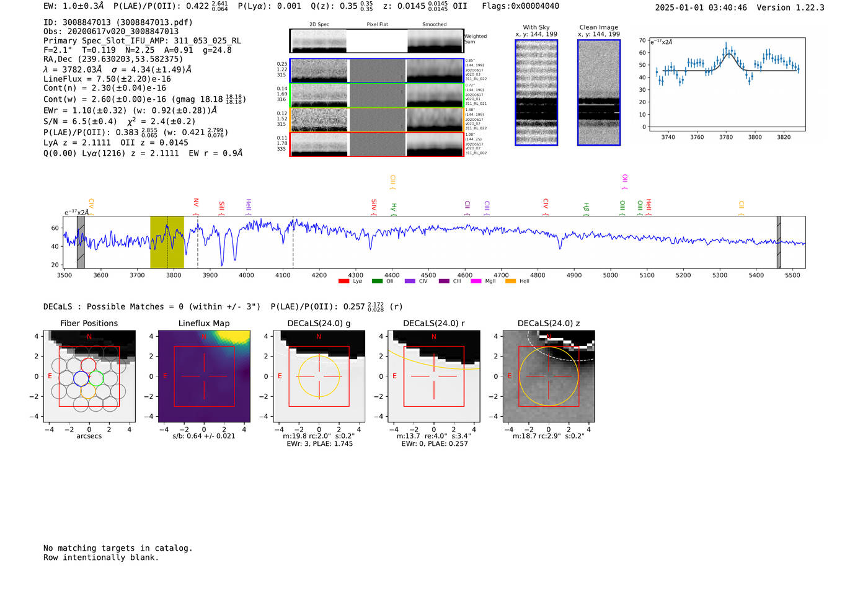Select the orange-bordered 2D spectrum row
Viewport: 868px width, 591px height.
376,120
